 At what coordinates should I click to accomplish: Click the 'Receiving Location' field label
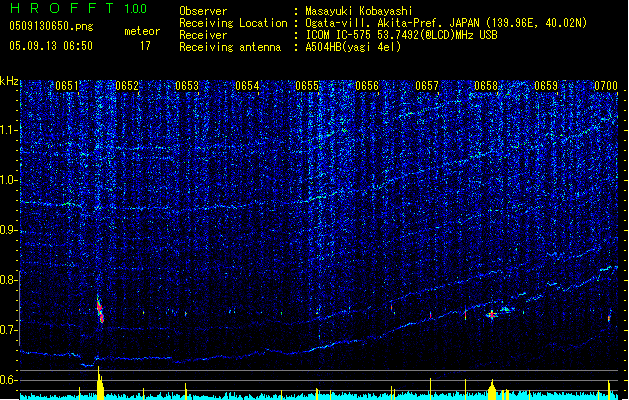[233, 23]
